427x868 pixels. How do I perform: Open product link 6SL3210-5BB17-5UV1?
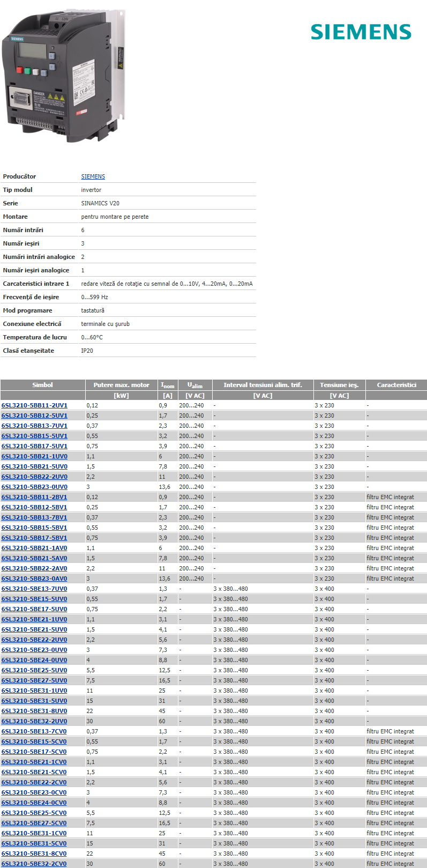click(x=34, y=446)
